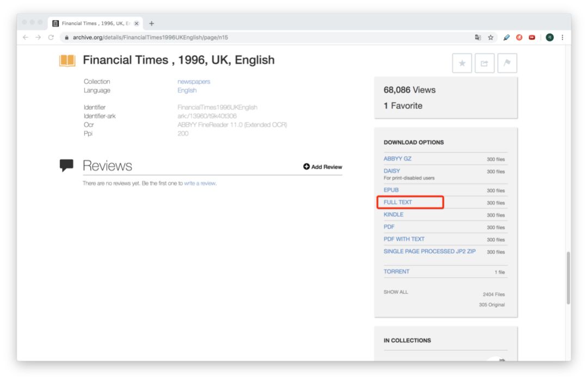588x381 pixels.
Task: Open the Chrome three-dot menu
Action: 562,38
